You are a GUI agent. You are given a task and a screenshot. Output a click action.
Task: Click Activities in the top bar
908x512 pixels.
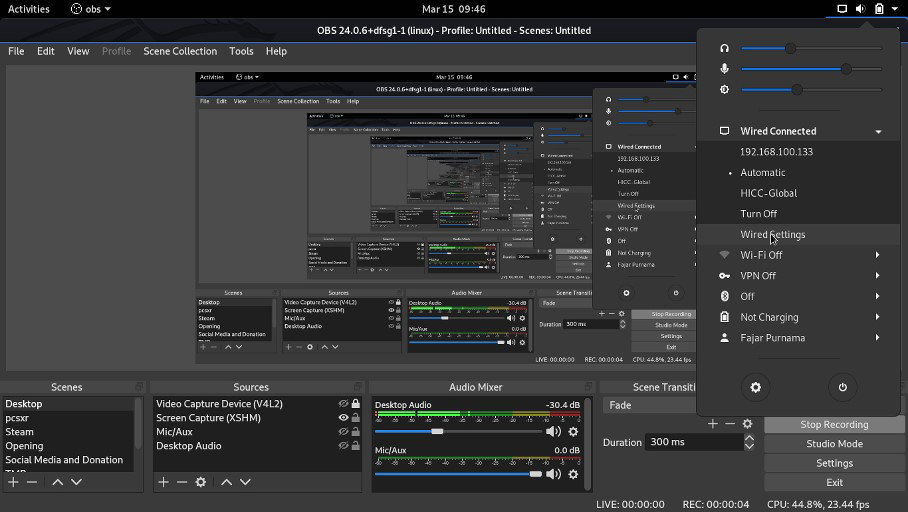tap(28, 9)
